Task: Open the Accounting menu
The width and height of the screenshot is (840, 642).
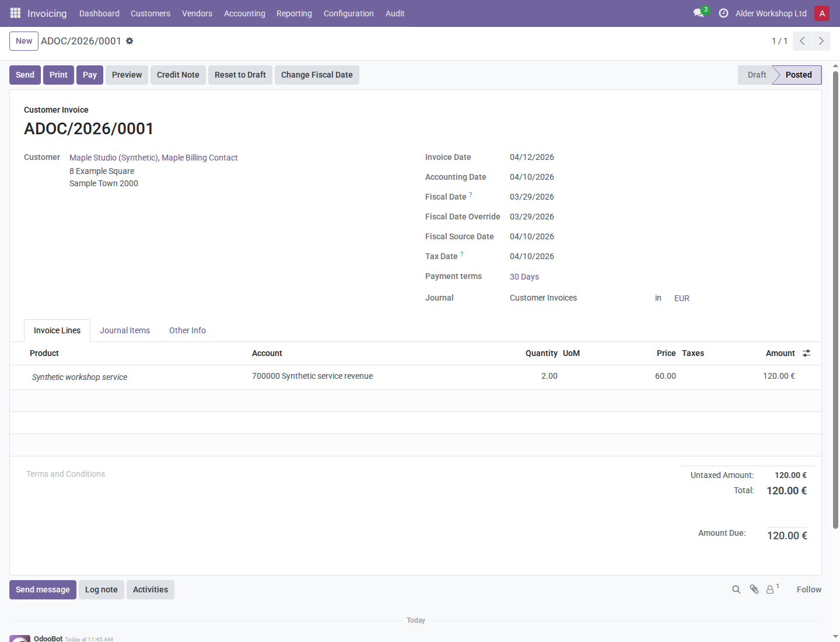Action: (244, 13)
